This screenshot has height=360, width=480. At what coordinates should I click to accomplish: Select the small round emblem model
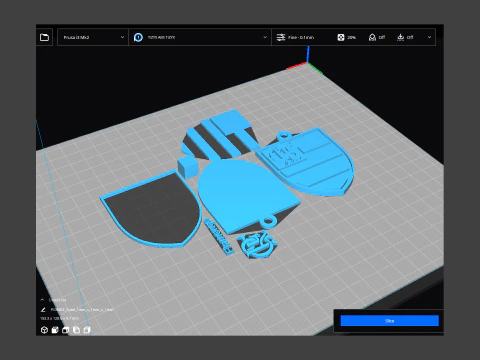coord(257,244)
